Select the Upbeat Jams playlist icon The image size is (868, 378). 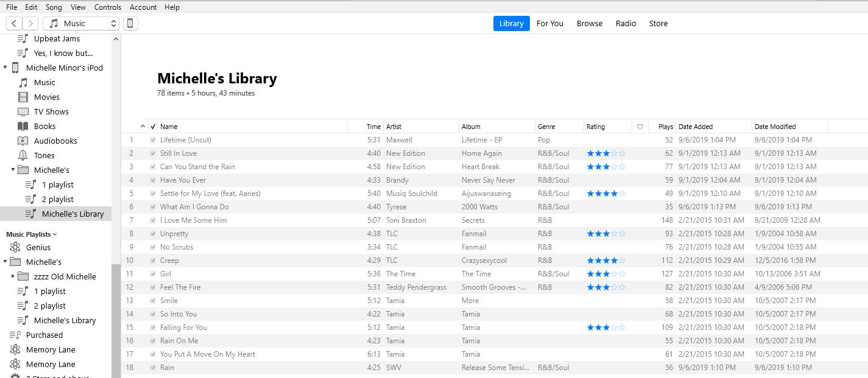pyautogui.click(x=23, y=38)
